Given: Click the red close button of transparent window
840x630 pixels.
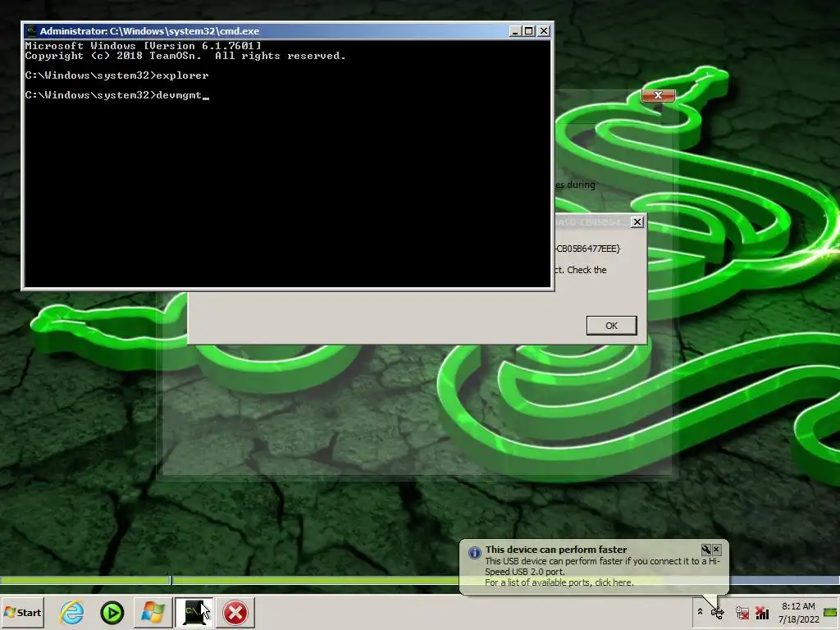Looking at the screenshot, I should click(658, 95).
